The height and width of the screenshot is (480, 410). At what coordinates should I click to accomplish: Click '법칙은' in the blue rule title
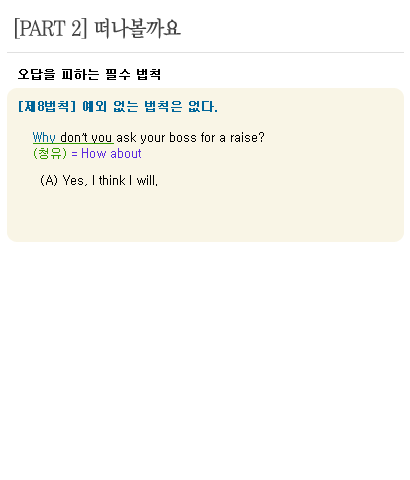[163, 107]
